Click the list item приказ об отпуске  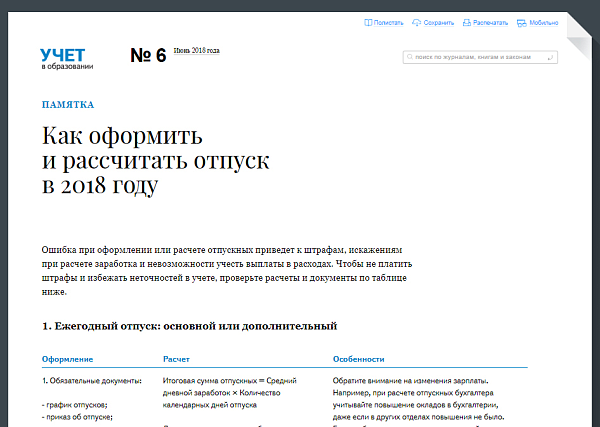pyautogui.click(x=77, y=417)
